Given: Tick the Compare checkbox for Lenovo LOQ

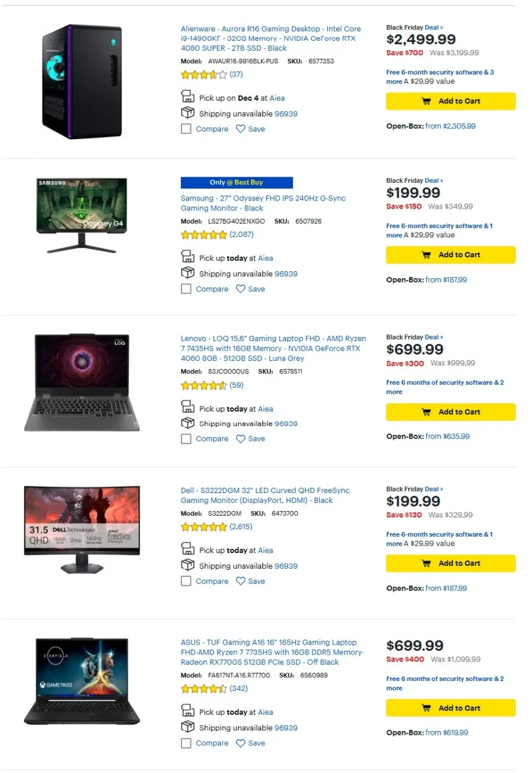Looking at the screenshot, I should 186,439.
